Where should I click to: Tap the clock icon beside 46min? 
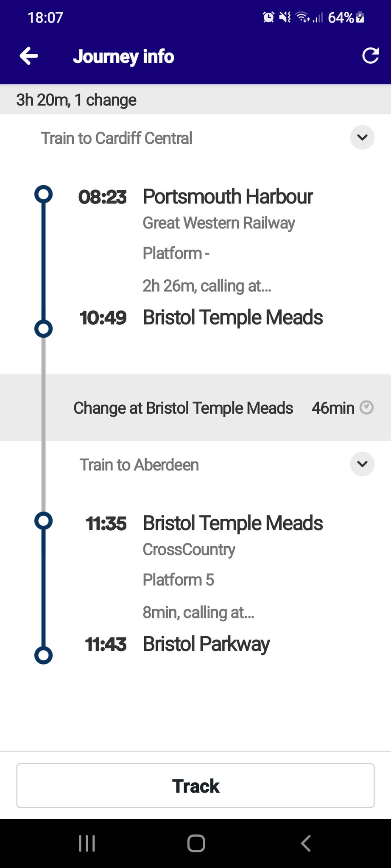(x=366, y=408)
